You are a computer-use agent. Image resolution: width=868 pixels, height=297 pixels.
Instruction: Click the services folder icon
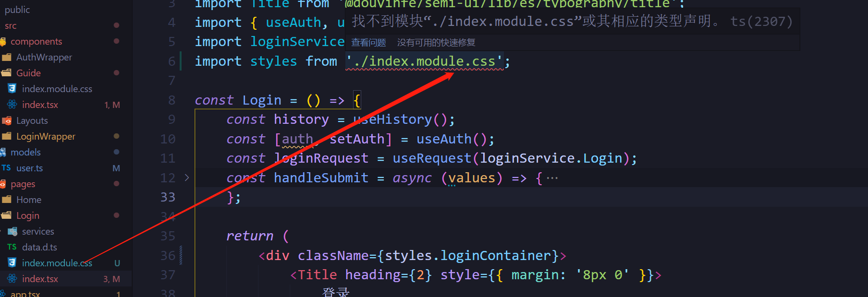(x=12, y=231)
